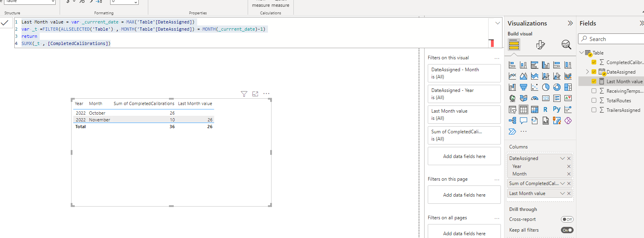
Task: Select the Decomposition tree visual
Action: coord(512,121)
